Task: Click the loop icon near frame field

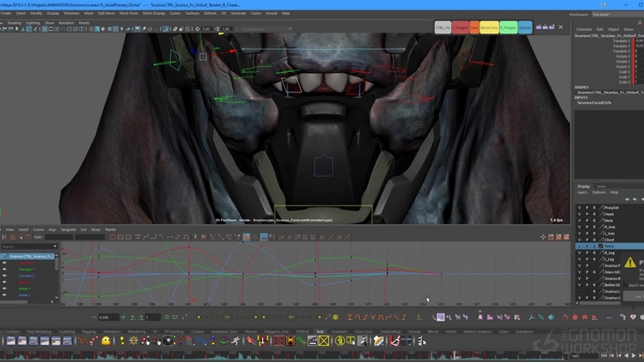Action: (167, 317)
